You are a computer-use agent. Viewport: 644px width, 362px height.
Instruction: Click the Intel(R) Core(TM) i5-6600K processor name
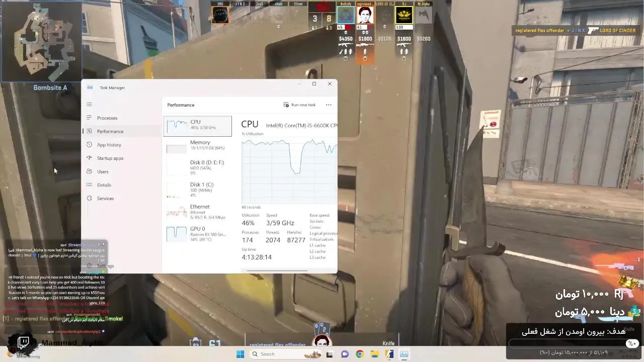point(302,125)
